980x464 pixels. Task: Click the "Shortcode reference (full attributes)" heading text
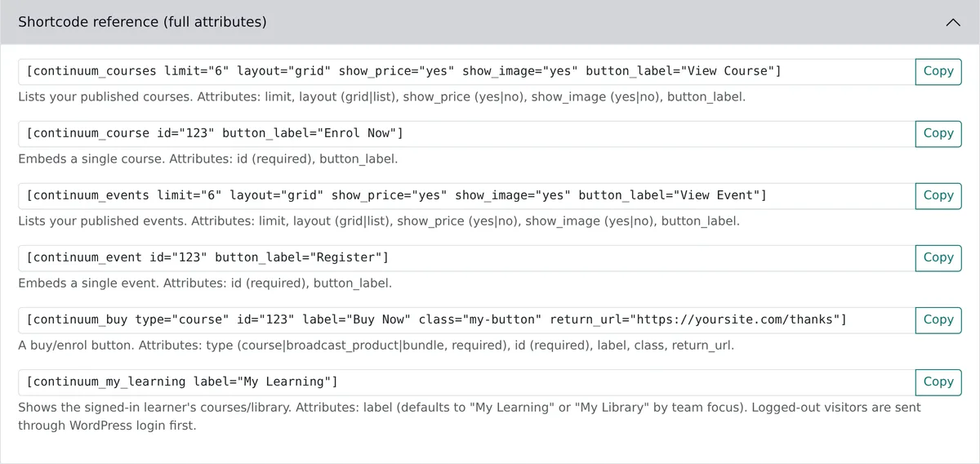(x=142, y=22)
